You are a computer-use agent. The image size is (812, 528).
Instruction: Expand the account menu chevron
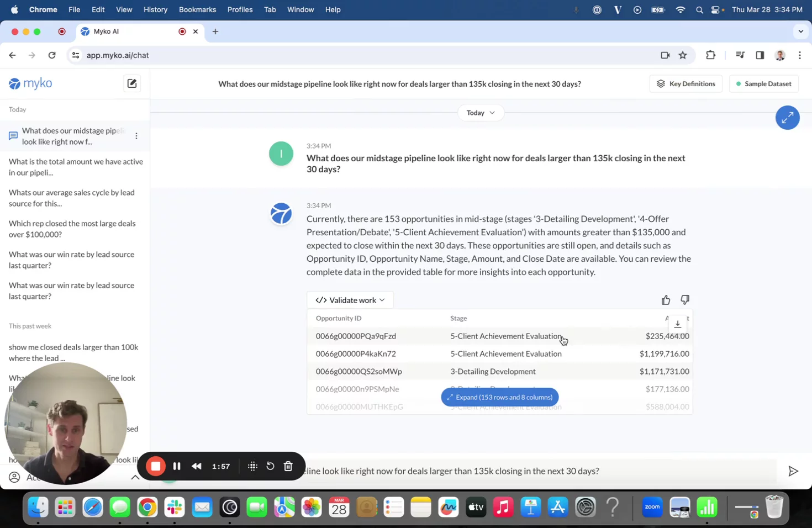pyautogui.click(x=135, y=477)
